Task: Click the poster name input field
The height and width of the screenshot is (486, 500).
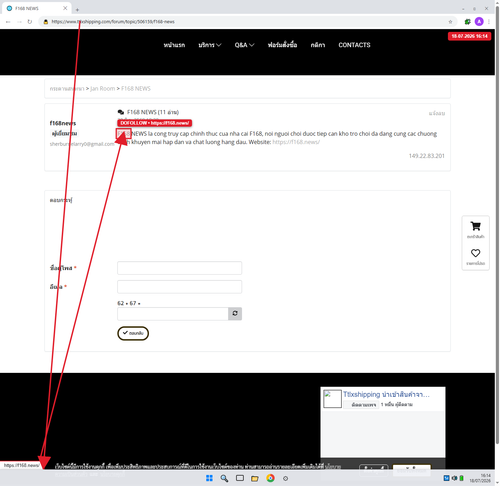Action: click(179, 268)
